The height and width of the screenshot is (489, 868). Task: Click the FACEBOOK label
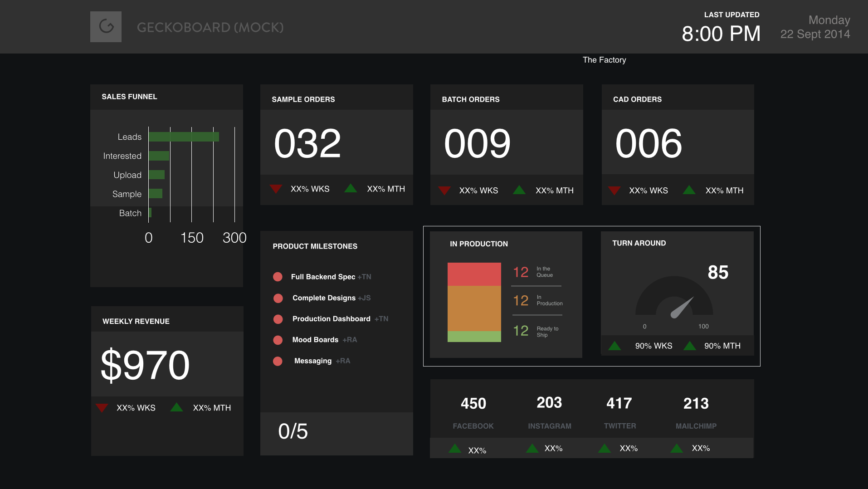click(473, 426)
